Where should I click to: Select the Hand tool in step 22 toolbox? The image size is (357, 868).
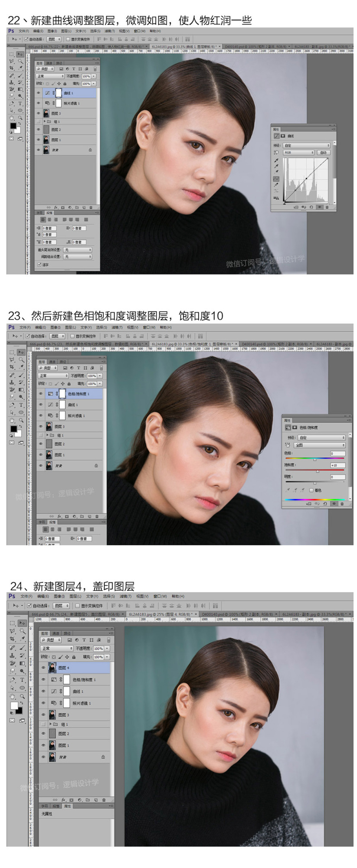coord(12,117)
